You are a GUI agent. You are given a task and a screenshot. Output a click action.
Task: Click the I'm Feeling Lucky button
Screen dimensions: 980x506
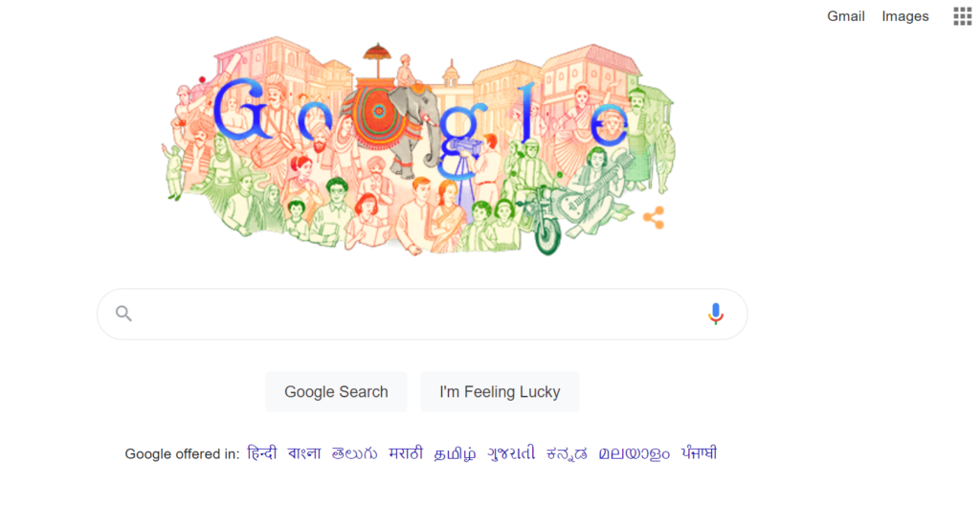(500, 391)
